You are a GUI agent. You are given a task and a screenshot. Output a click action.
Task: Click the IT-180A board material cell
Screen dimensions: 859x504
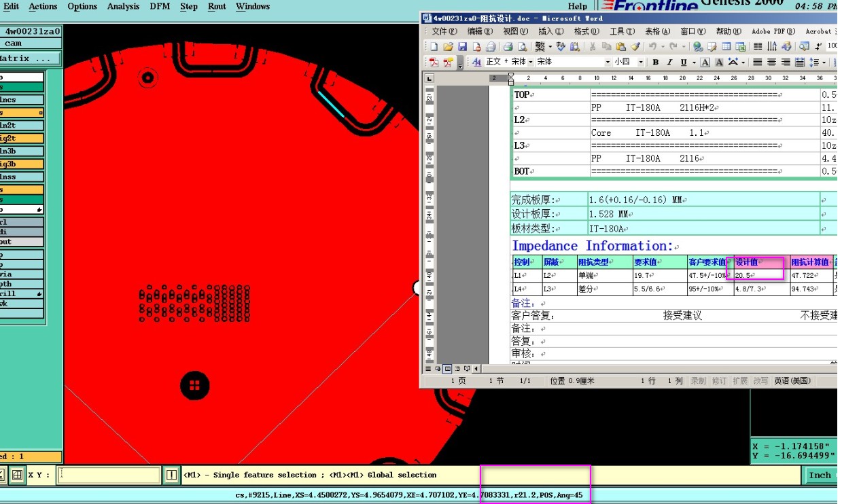coord(703,229)
